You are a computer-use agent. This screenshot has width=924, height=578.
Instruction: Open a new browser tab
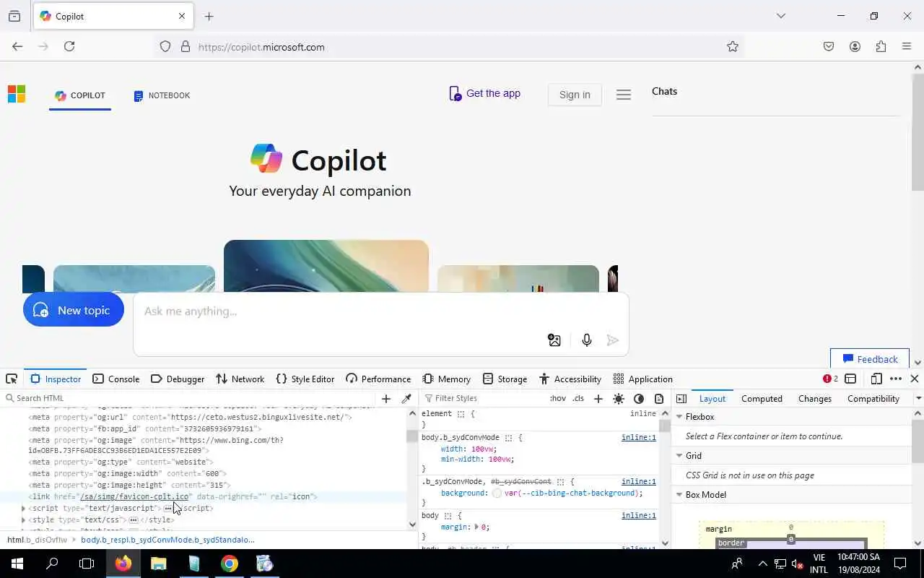209,16
